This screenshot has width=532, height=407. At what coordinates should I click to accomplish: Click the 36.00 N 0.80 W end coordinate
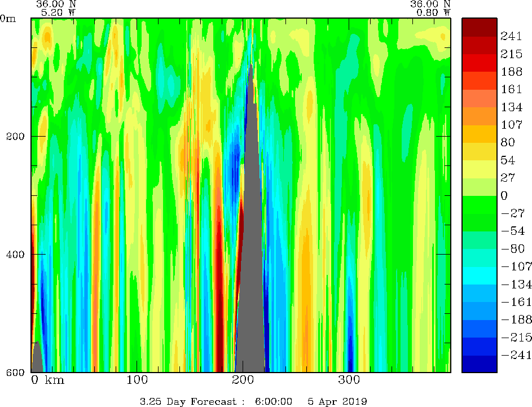click(430, 8)
